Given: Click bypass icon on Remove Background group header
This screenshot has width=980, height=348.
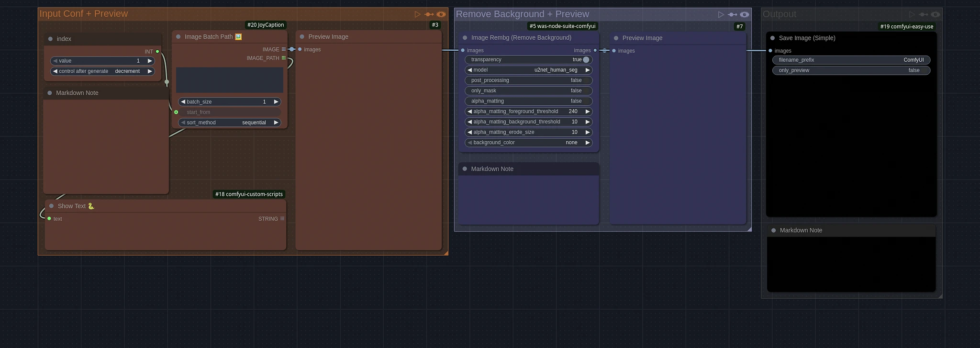Looking at the screenshot, I should 732,15.
